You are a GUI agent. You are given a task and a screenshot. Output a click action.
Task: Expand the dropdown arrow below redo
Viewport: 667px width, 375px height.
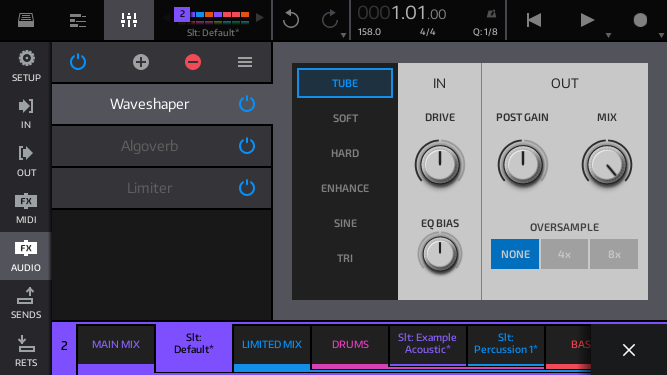(x=343, y=36)
